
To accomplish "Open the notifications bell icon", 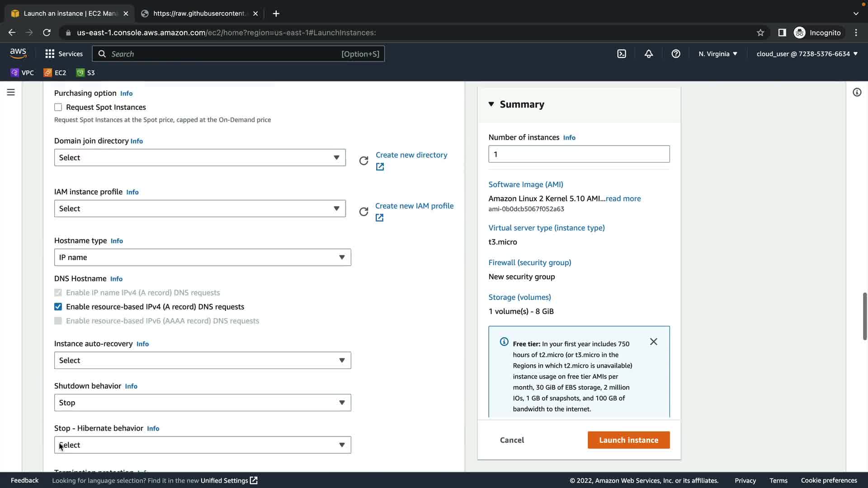I will (x=649, y=54).
